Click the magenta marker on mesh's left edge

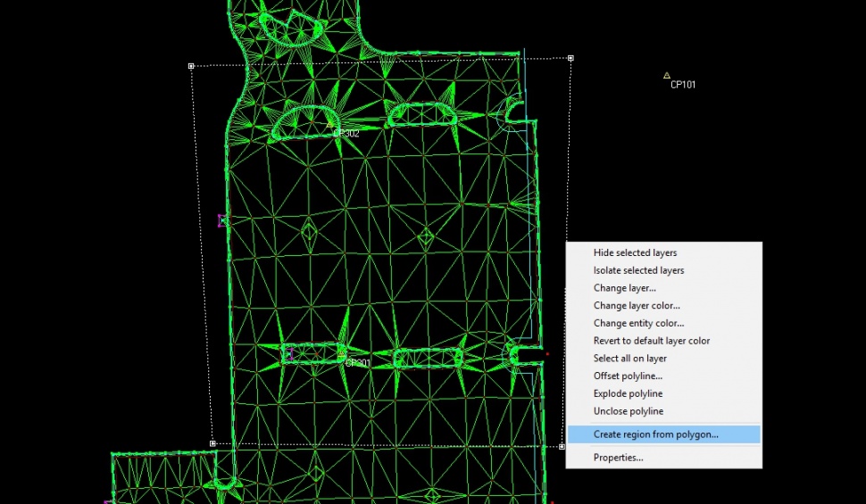(221, 220)
